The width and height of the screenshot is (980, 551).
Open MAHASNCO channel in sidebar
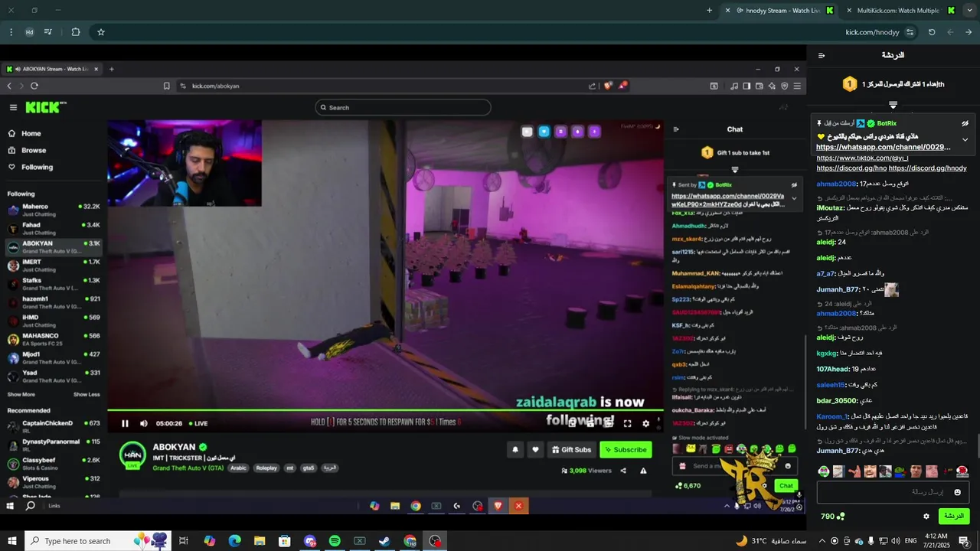[54, 339]
